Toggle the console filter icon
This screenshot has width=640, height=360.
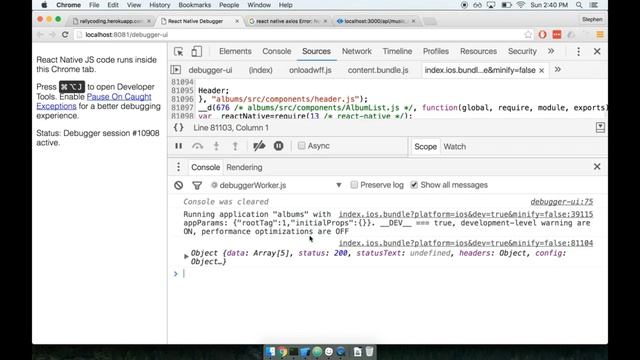point(197,185)
